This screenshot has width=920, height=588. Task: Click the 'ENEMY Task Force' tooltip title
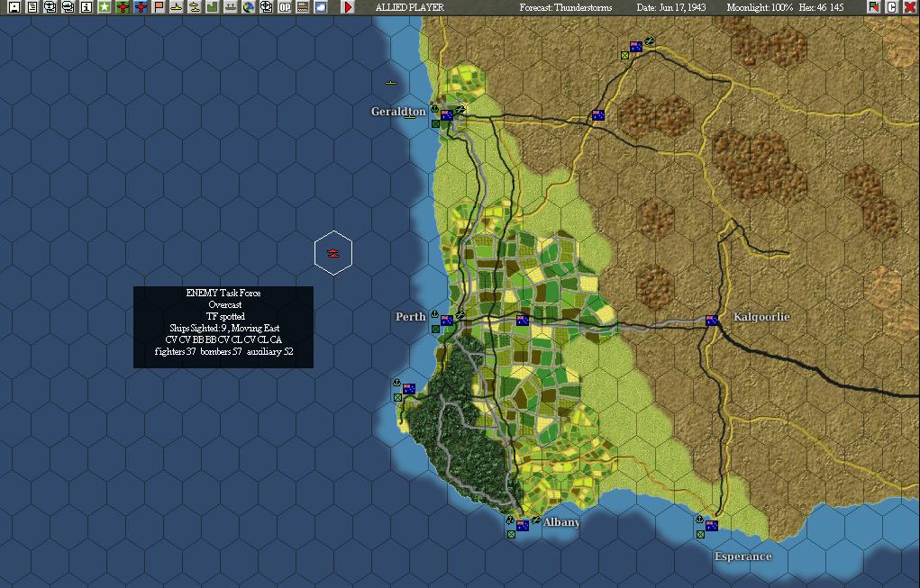(x=223, y=294)
